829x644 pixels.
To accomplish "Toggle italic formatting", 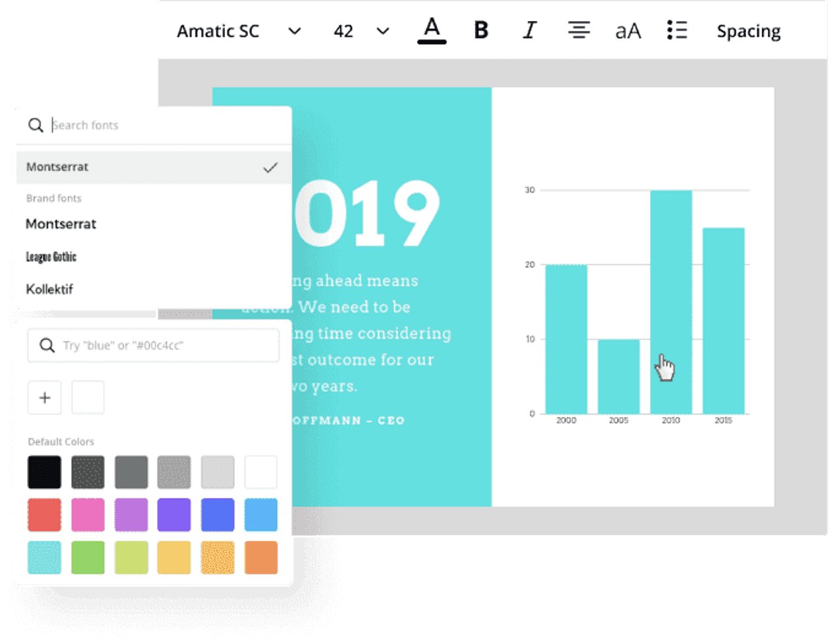I will click(530, 30).
